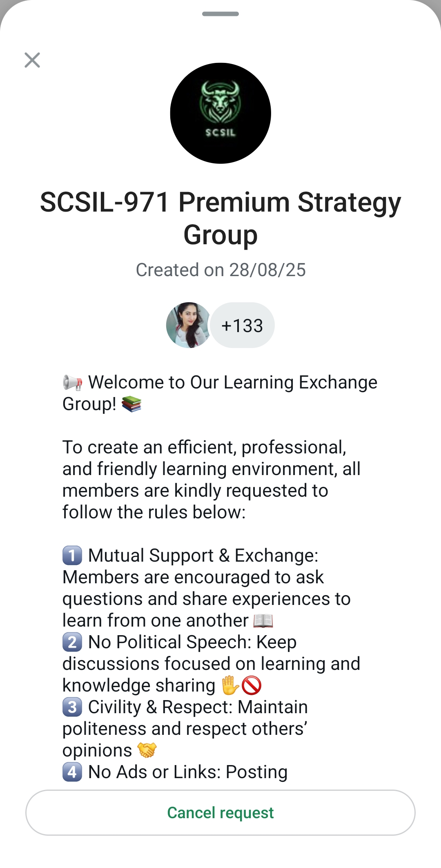Close the group info sheet
Image resolution: width=441 pixels, height=868 pixels.
[32, 60]
